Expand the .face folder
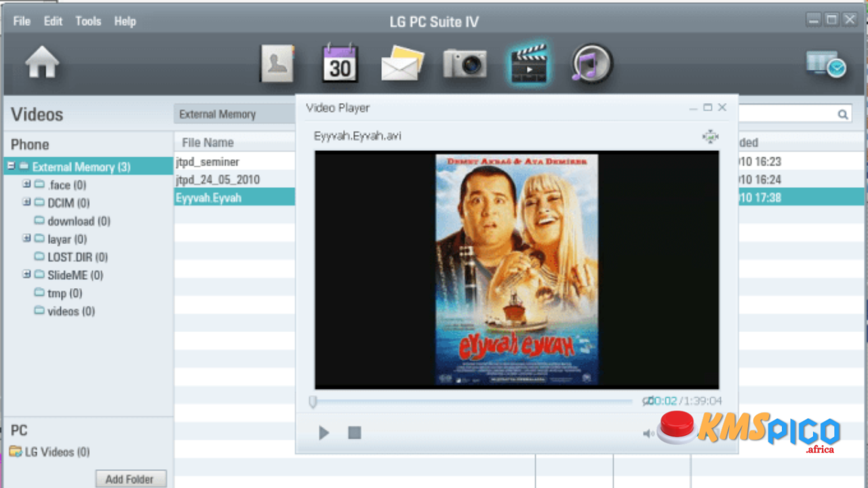 pyautogui.click(x=26, y=184)
